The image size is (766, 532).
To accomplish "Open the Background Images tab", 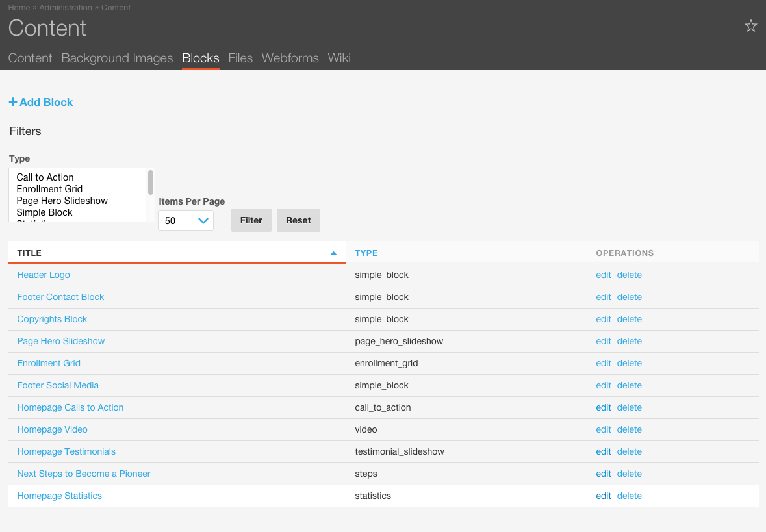I will point(117,58).
